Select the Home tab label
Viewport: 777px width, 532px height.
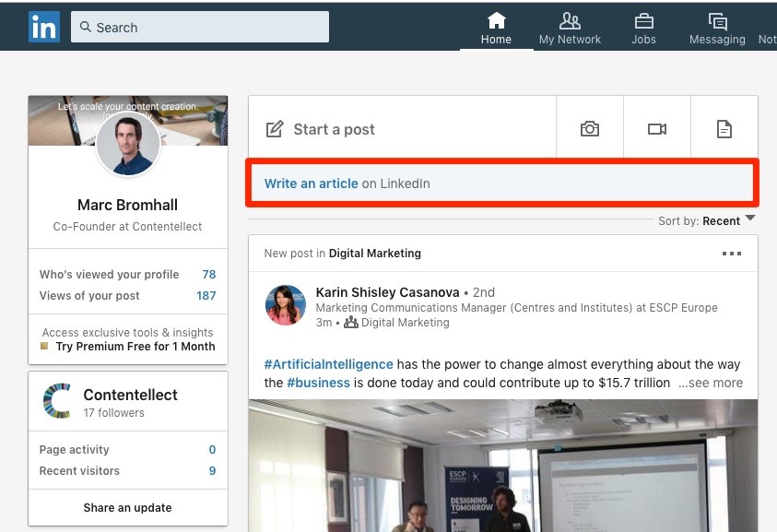[x=496, y=39]
